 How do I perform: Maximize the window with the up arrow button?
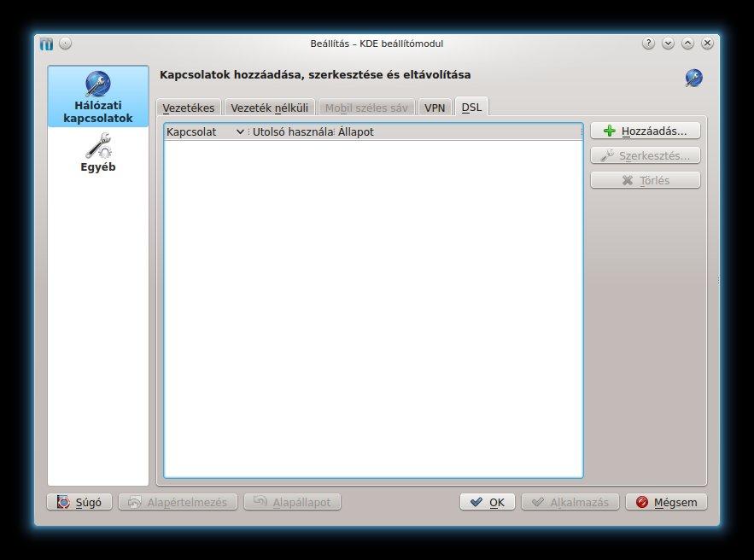687,44
